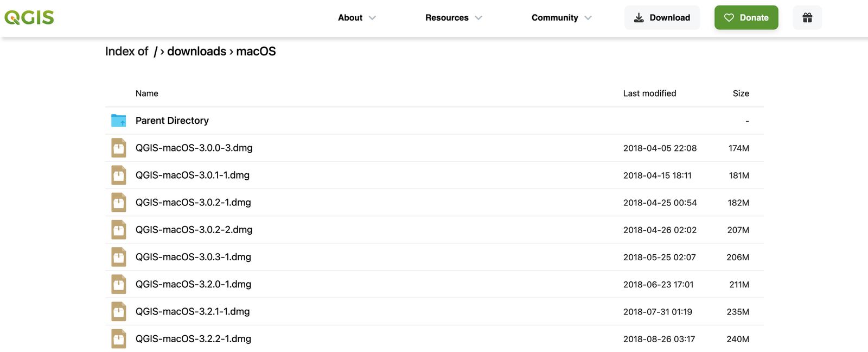Download QGIS-macOS-3.2.1-1.dmg
868x352 pixels.
[193, 311]
